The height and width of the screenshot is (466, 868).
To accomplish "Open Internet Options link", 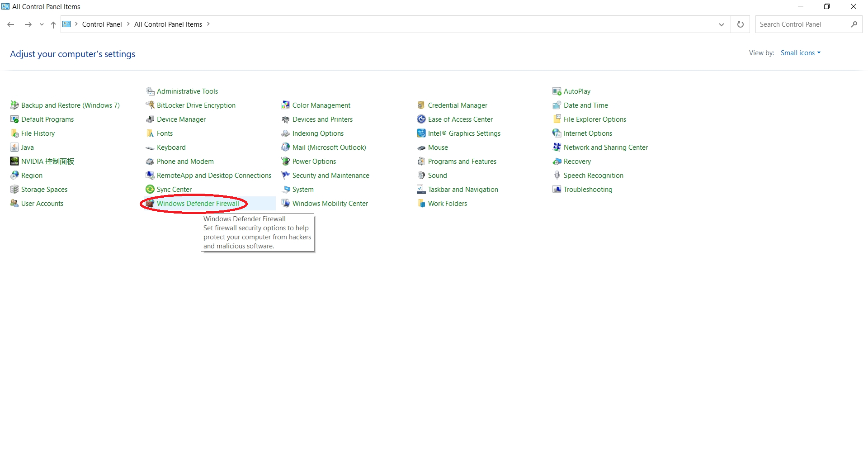I will (588, 133).
